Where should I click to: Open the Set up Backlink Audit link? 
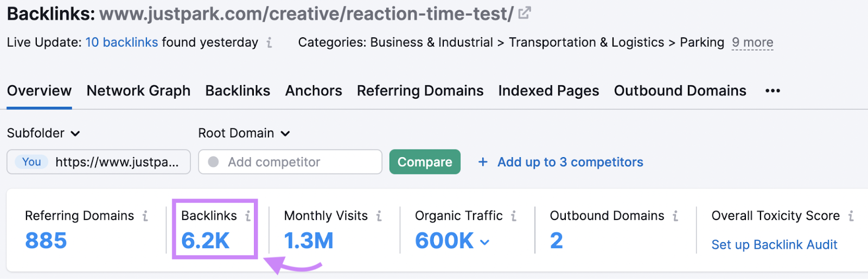tap(774, 245)
